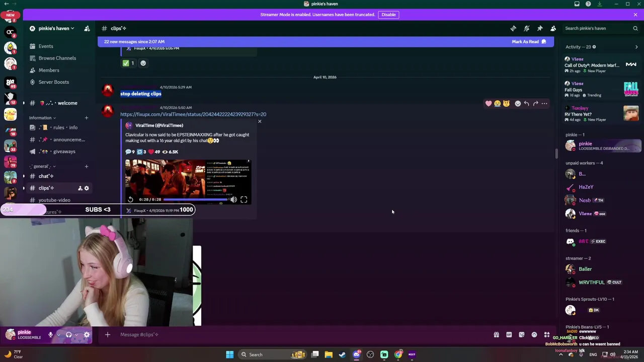Open Browse Channels
This screenshot has height=362, width=644.
click(x=58, y=58)
